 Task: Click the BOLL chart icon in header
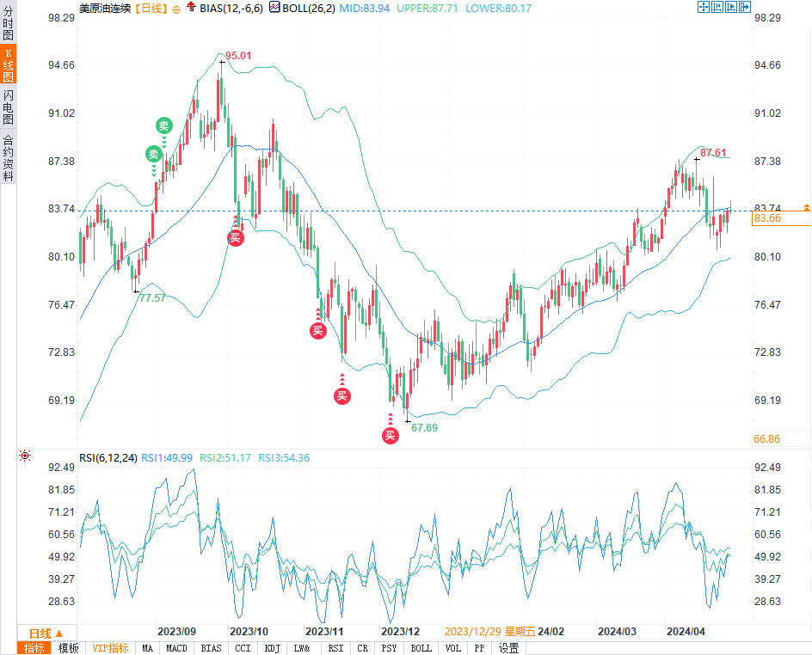pos(274,7)
